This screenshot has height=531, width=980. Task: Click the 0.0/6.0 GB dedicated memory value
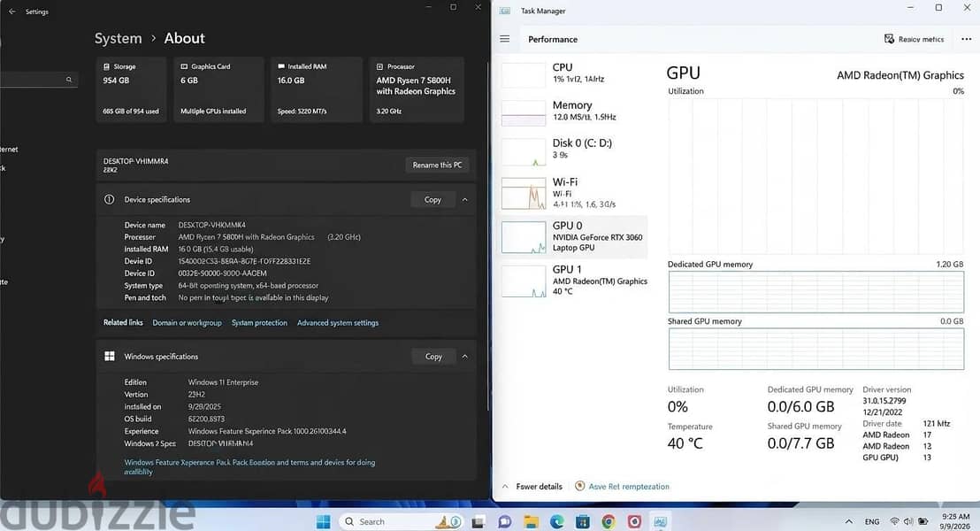(800, 406)
